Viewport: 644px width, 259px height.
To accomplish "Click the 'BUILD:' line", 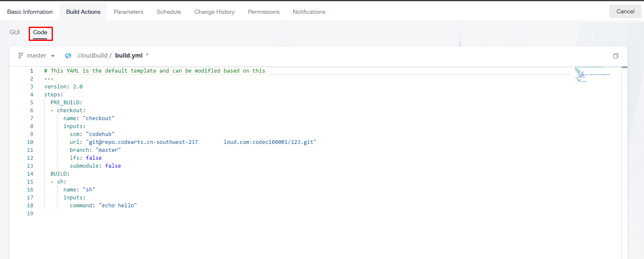I will pos(60,174).
